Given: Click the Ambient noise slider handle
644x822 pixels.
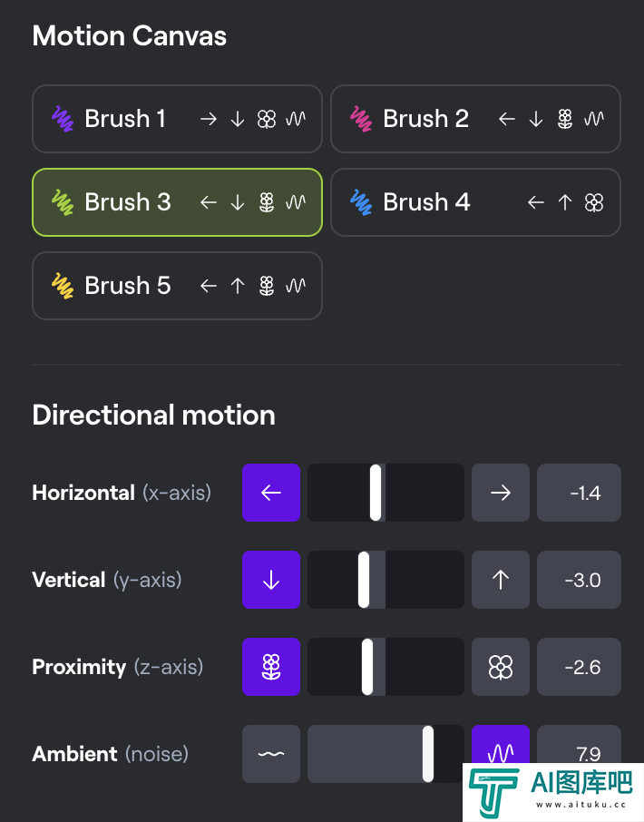Looking at the screenshot, I should pyautogui.click(x=428, y=754).
